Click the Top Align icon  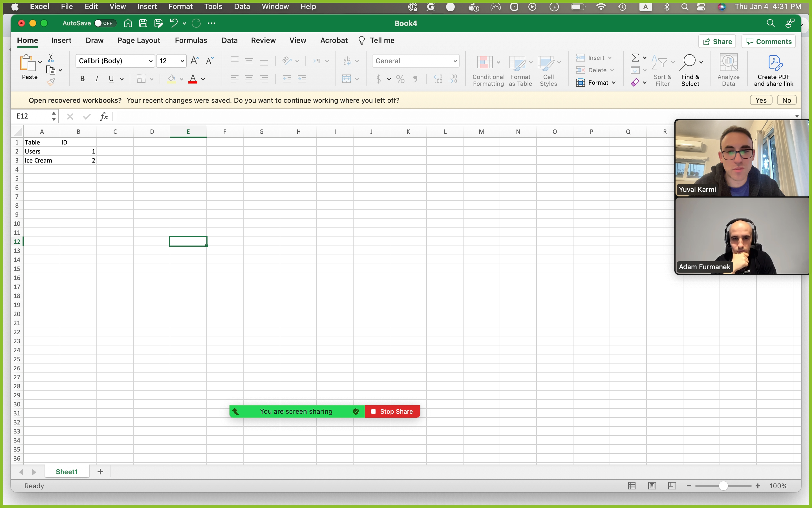click(235, 60)
